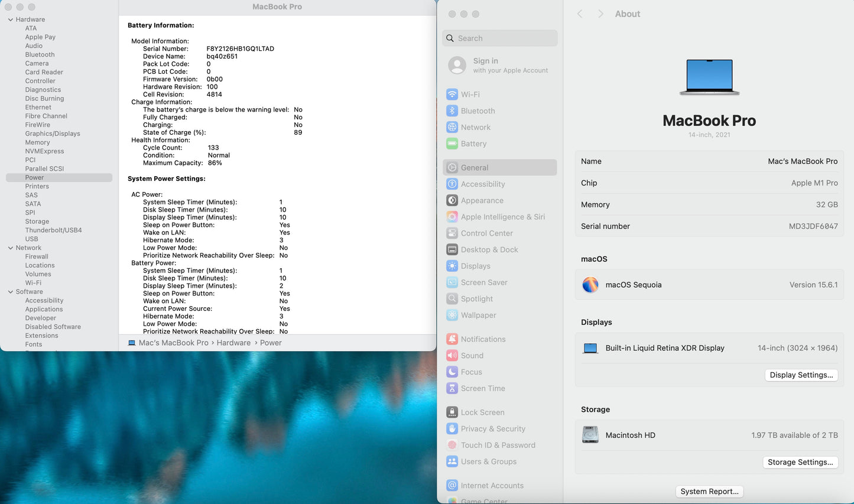Open Touch ID & Password icon
Viewport: 854px width, 504px height.
(452, 446)
